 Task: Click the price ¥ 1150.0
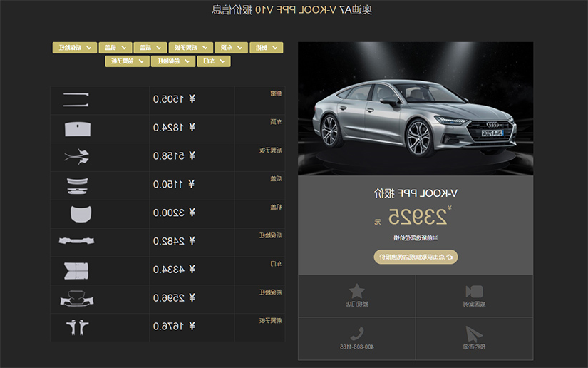174,184
